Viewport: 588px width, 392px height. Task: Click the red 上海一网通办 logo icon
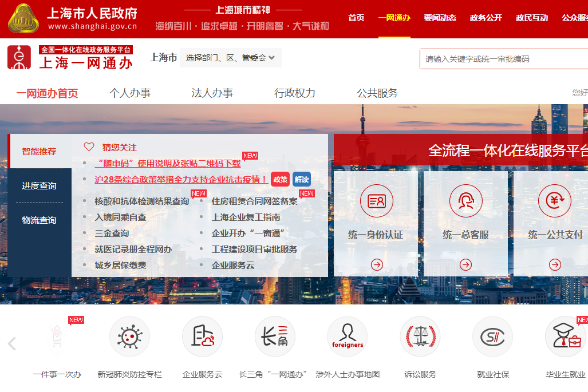pyautogui.click(x=19, y=57)
